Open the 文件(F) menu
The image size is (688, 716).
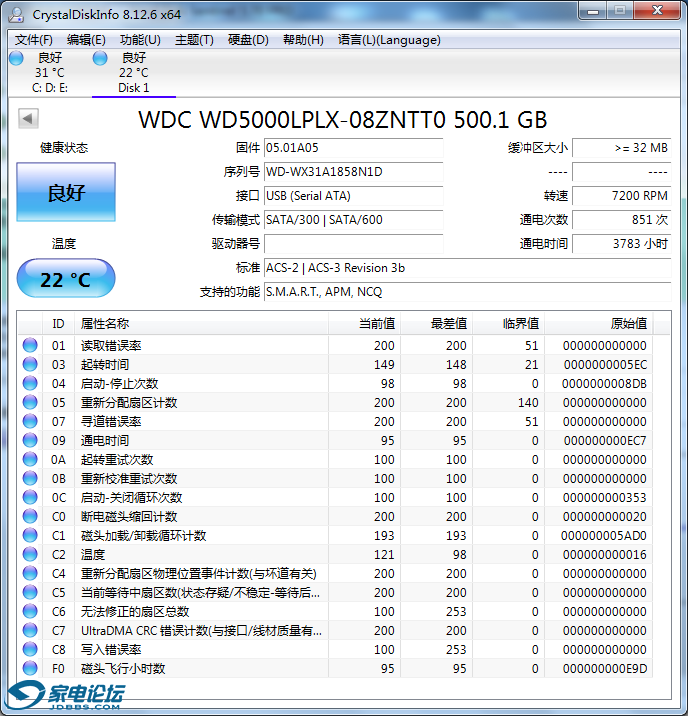click(x=33, y=40)
